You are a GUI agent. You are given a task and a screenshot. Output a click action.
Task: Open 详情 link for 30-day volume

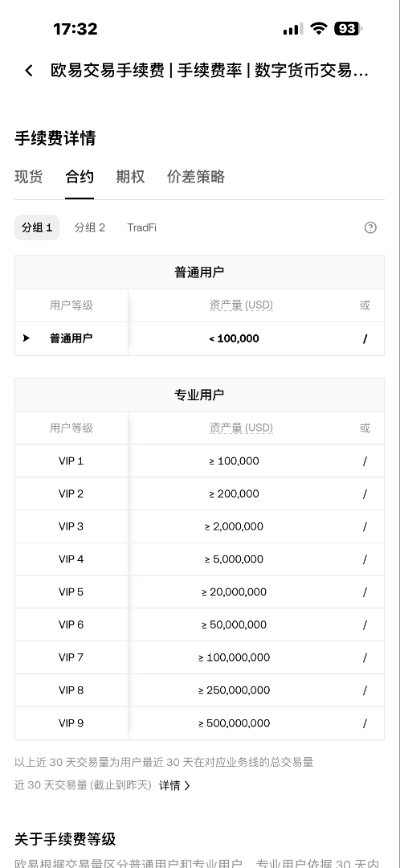[x=169, y=785]
